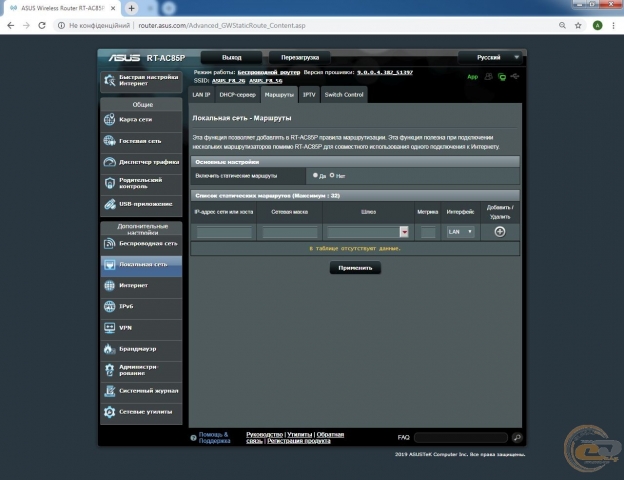Select Нет to disable static routes
The height and width of the screenshot is (480, 624).
332,175
